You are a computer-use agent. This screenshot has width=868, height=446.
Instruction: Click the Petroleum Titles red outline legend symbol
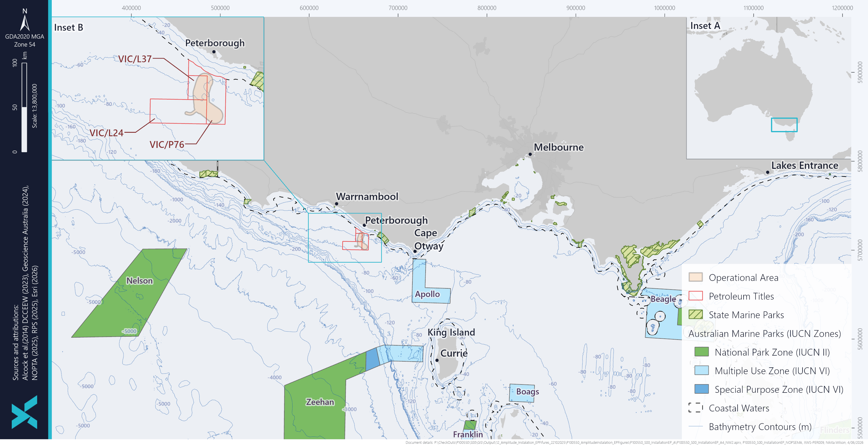696,296
